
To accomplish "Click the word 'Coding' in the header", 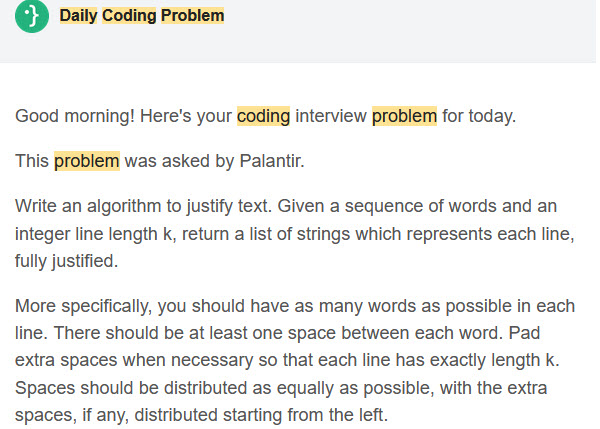I will pyautogui.click(x=129, y=16).
